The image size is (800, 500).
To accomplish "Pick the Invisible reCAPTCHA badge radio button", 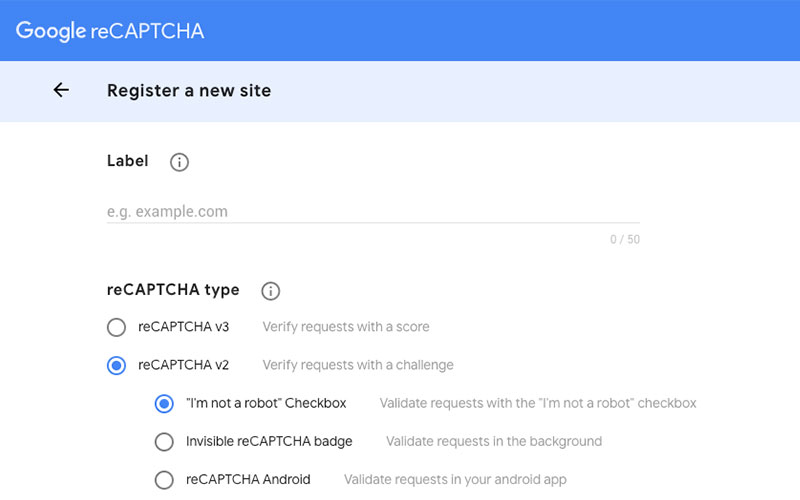I will click(x=164, y=441).
